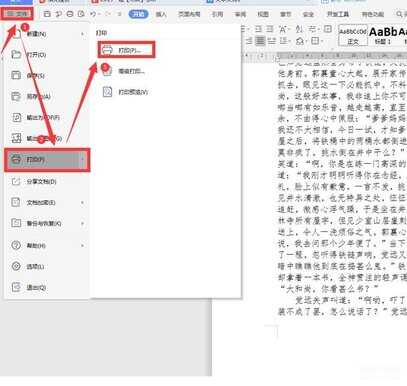Click the decrease indent icon
407x386 pixels.
coord(258,29)
